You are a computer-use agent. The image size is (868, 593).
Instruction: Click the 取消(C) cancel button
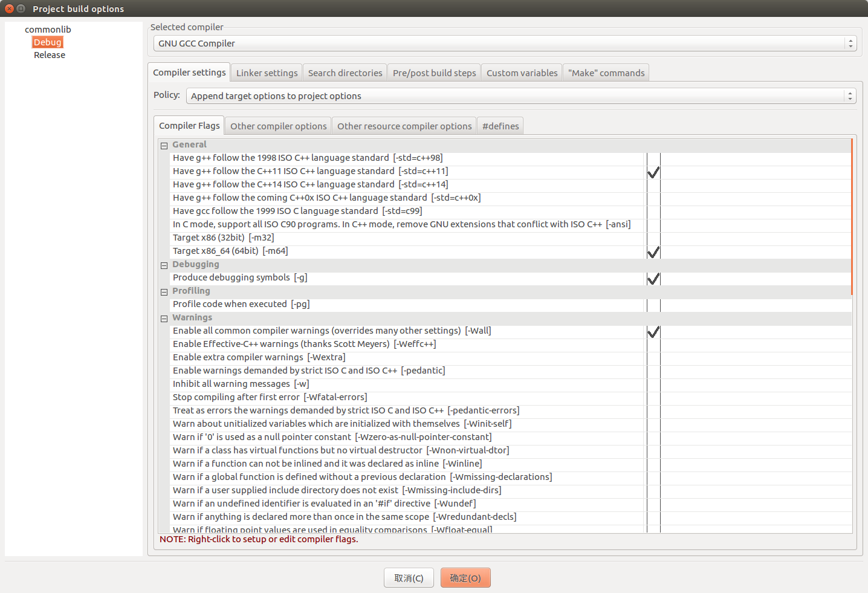(x=409, y=577)
